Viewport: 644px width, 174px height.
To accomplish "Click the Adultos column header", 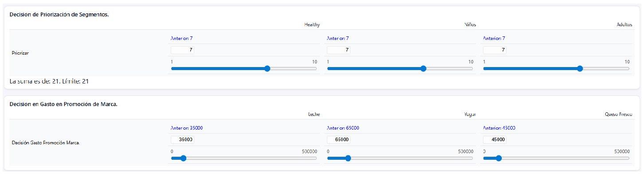I will [624, 25].
